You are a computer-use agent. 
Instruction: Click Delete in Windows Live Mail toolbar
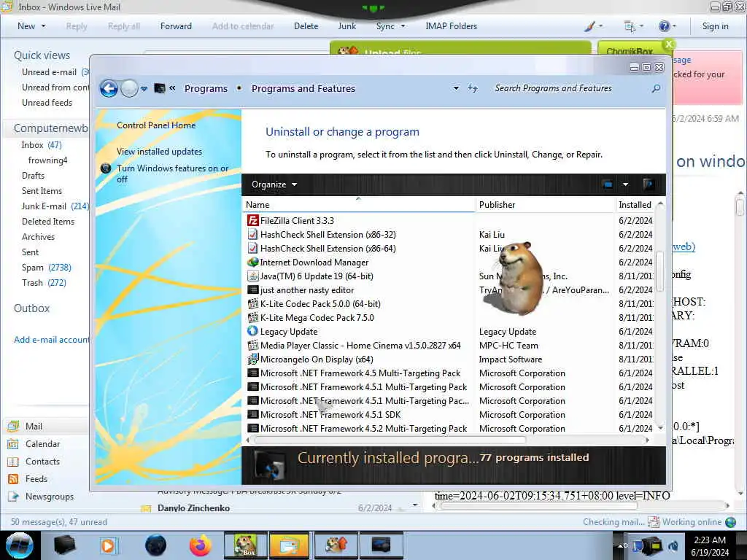306,26
